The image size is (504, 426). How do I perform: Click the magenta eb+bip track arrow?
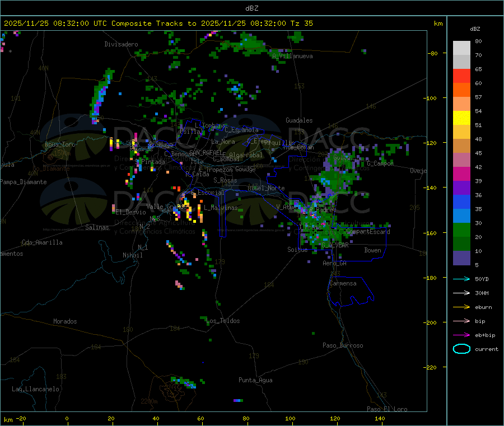pos(461,335)
